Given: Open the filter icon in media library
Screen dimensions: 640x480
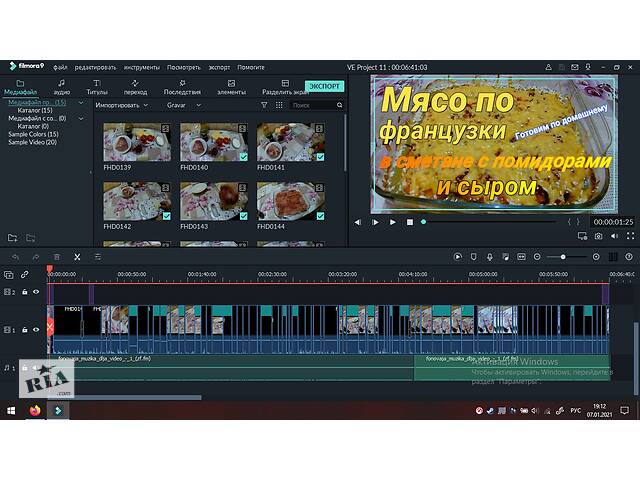Looking at the screenshot, I should pos(264,105).
